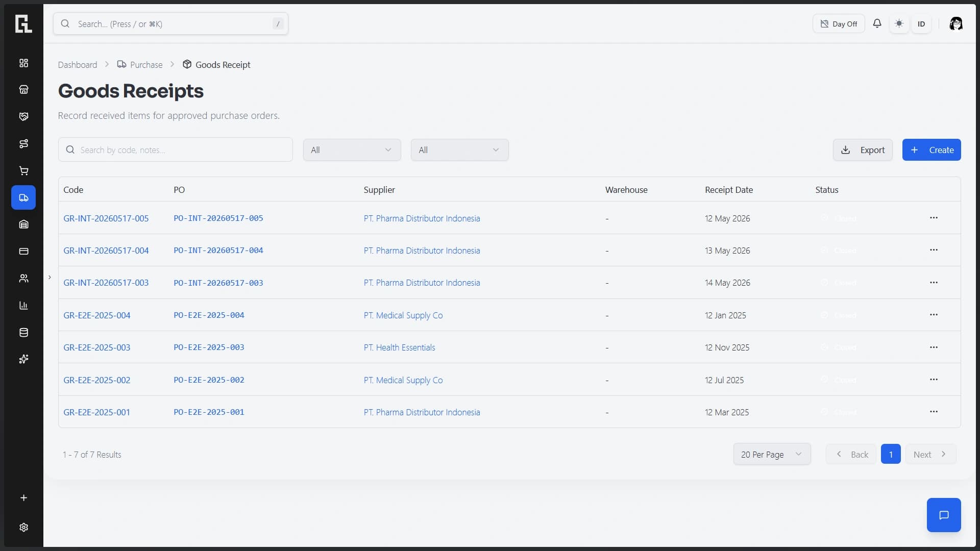The image size is (980, 551).
Task: Open settings gear in sidebar
Action: click(23, 528)
